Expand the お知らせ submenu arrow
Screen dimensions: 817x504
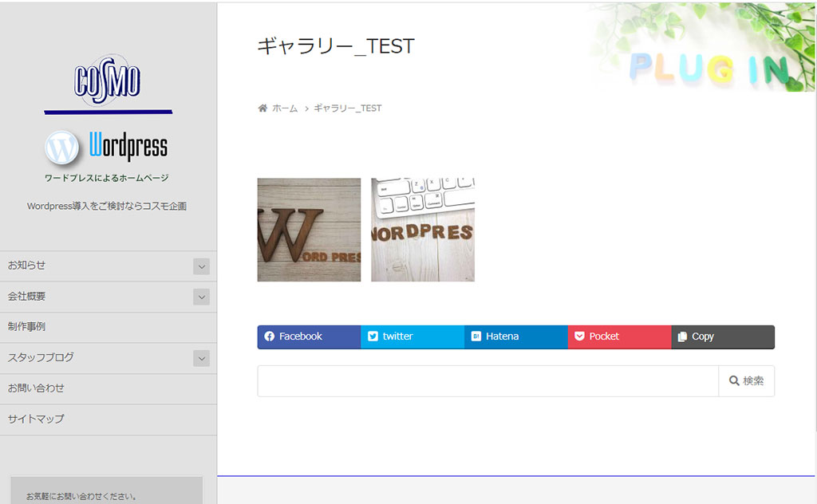click(x=201, y=266)
